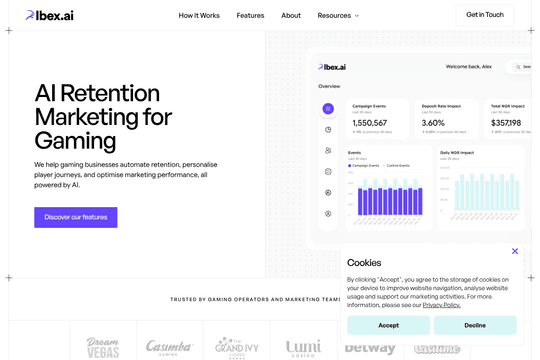The width and height of the screenshot is (540, 360).
Task: Click the Discover our features button
Action: coord(76,217)
